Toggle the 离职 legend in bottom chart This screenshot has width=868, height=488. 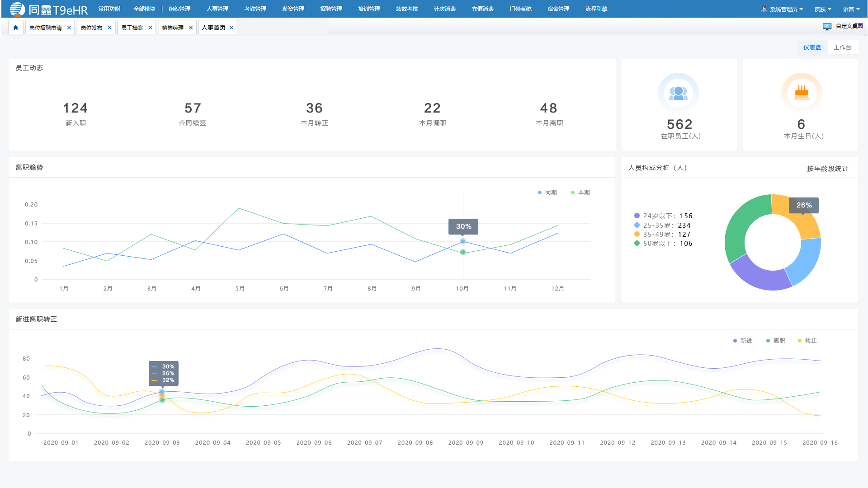[x=775, y=341]
